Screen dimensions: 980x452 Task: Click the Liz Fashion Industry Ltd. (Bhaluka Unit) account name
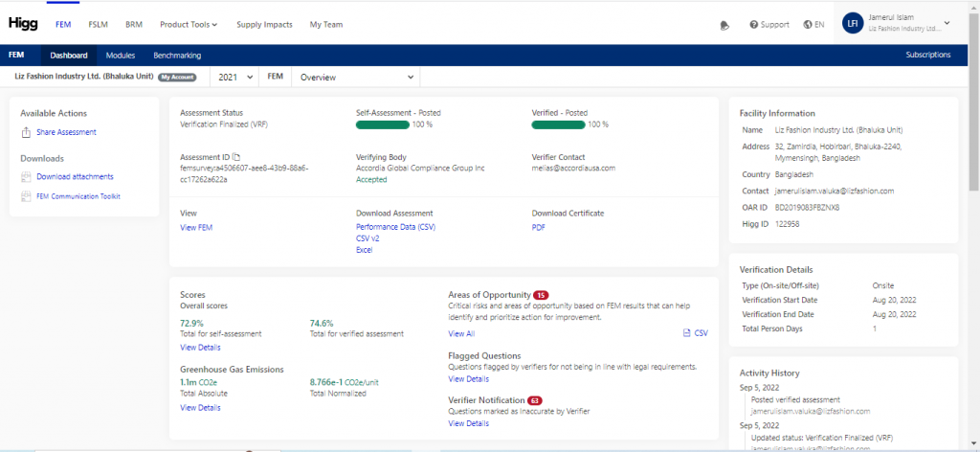tap(84, 78)
